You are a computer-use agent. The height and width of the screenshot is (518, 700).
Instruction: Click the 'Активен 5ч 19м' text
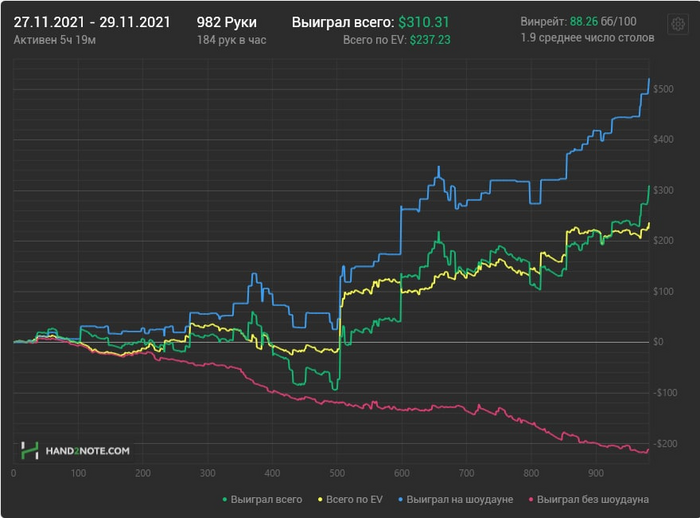point(54,40)
